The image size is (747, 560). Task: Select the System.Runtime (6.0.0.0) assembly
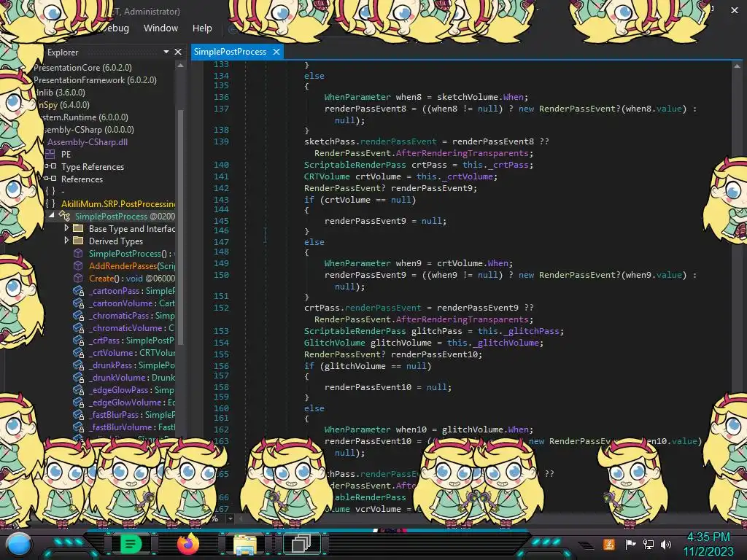[86, 117]
